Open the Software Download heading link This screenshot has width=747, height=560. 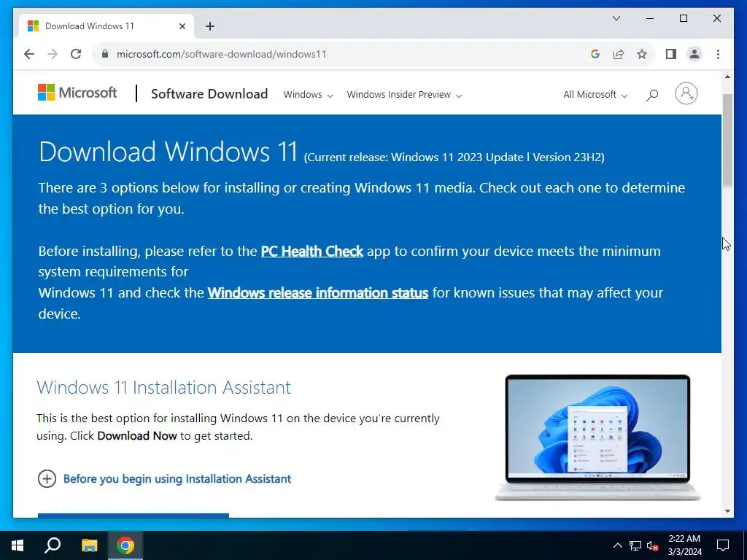point(209,94)
